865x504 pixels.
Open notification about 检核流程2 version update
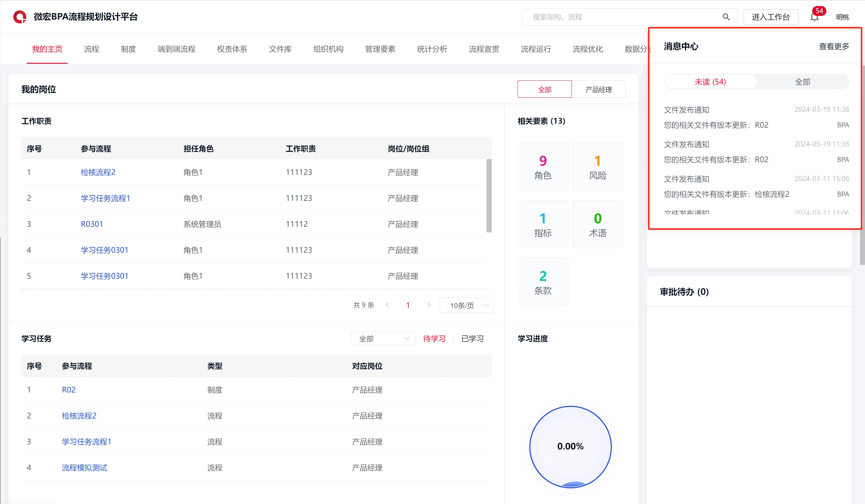(x=756, y=186)
